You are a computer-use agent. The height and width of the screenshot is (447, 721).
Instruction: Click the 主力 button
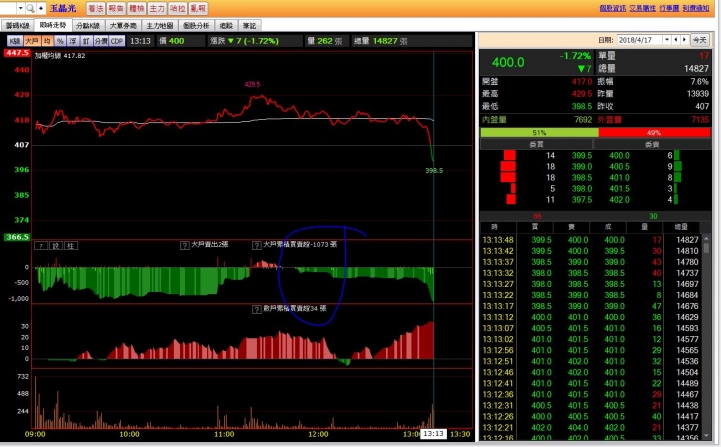[157, 8]
